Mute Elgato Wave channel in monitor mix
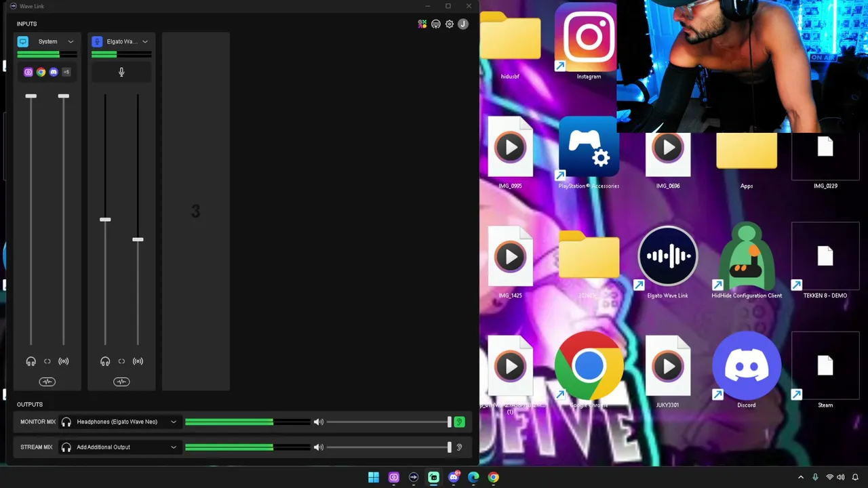The height and width of the screenshot is (488, 868). click(x=105, y=361)
